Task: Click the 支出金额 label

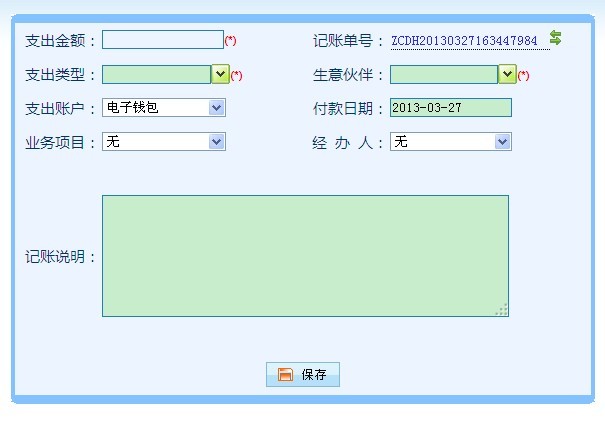Action: tap(60, 41)
